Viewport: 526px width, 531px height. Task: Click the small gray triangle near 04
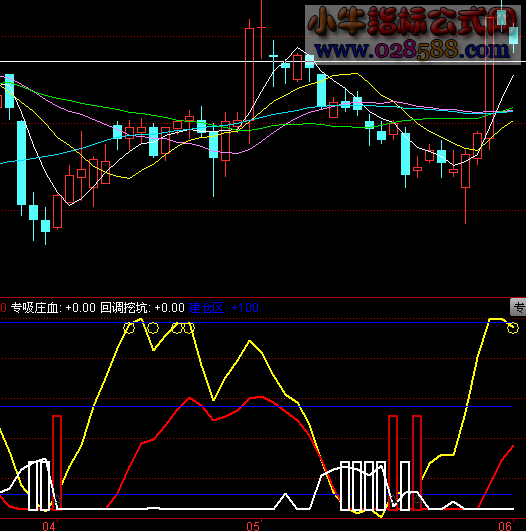pos(58,498)
